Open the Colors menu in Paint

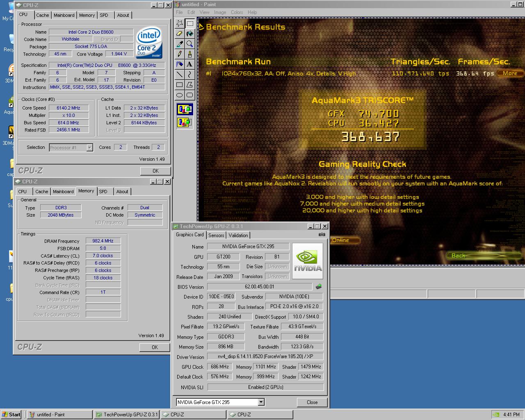[237, 12]
